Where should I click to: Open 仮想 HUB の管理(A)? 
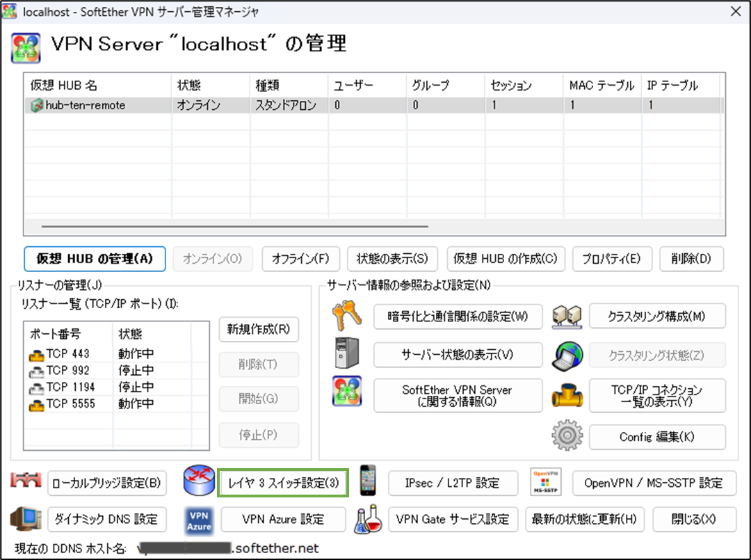[95, 259]
